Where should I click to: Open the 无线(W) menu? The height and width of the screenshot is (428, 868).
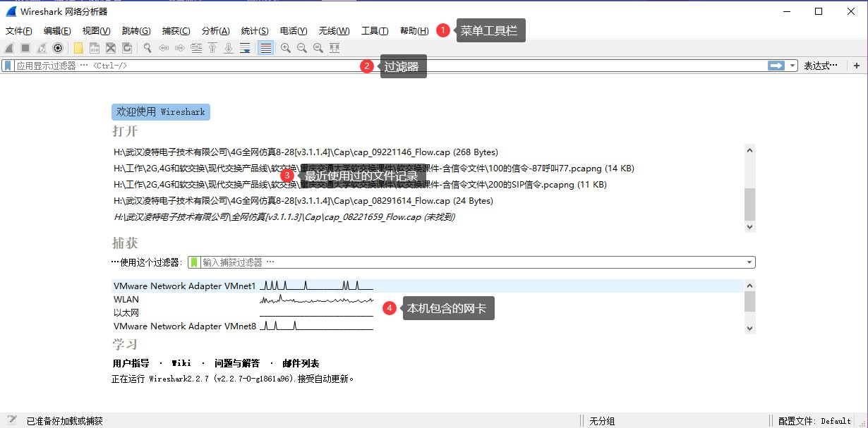(x=334, y=31)
